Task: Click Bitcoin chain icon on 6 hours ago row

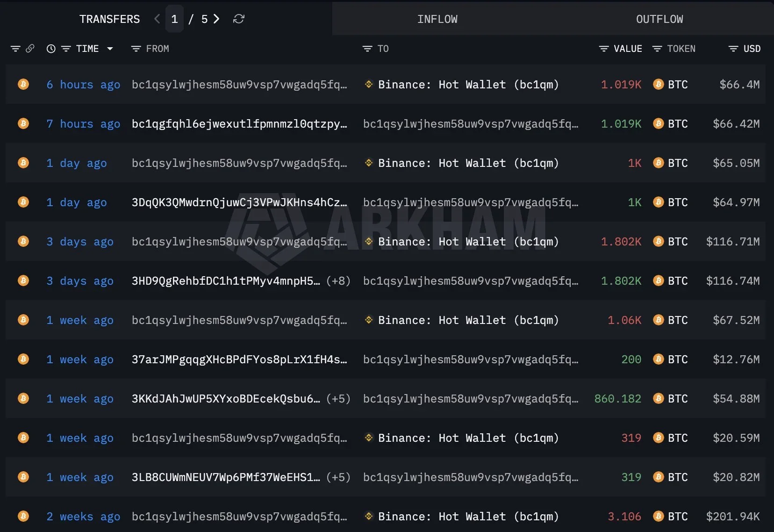Action: point(23,84)
